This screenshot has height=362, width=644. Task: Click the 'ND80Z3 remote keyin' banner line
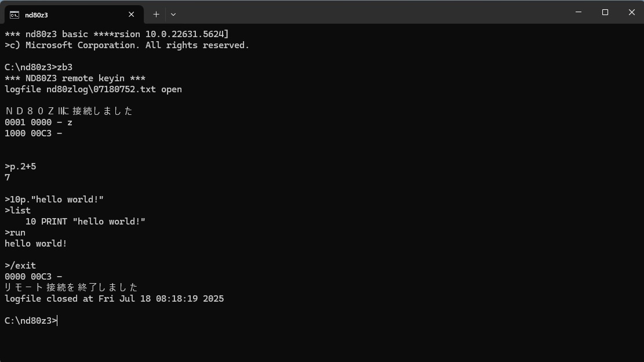75,78
